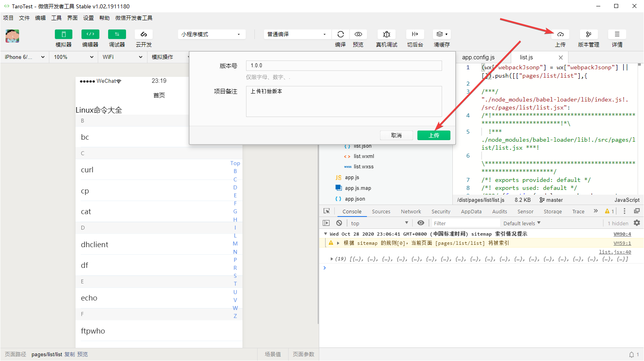Open version management (版本管理)

coord(589,34)
